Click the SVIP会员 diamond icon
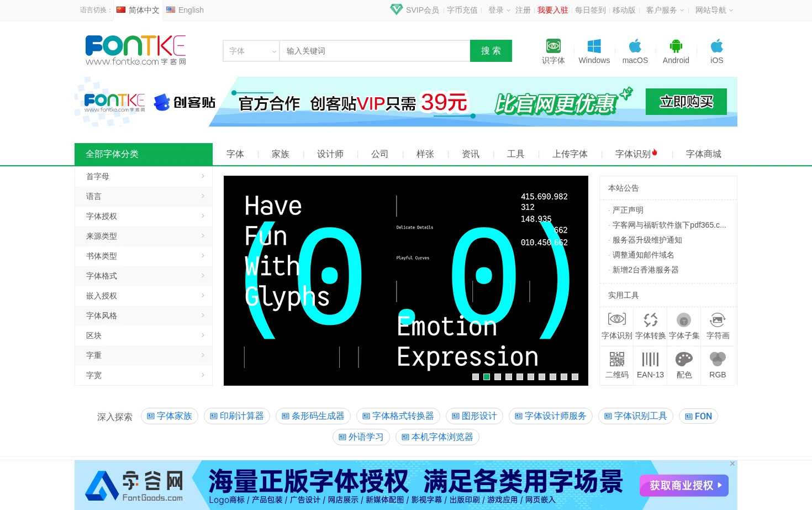This screenshot has width=812, height=510. (x=397, y=9)
